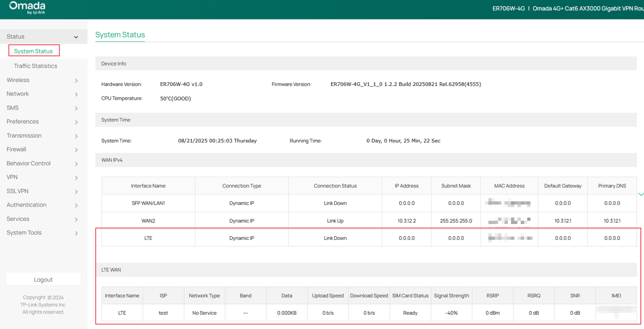The image size is (644, 329).
Task: Open the Firewall menu label
Action: tap(16, 149)
